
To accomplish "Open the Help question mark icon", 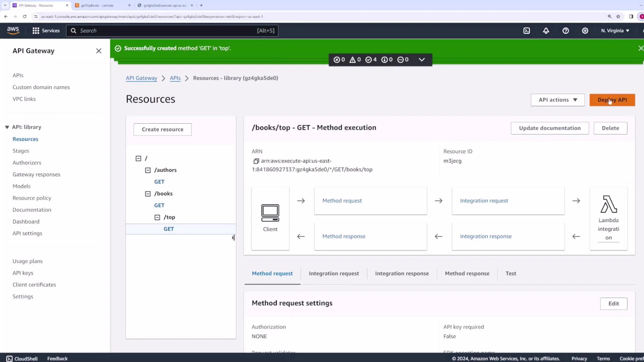I will [566, 31].
